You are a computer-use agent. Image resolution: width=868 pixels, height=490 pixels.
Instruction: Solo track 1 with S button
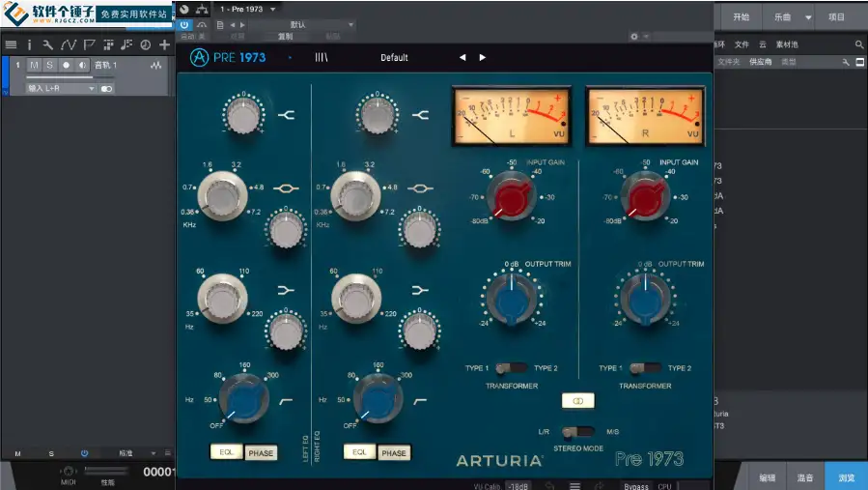point(50,65)
